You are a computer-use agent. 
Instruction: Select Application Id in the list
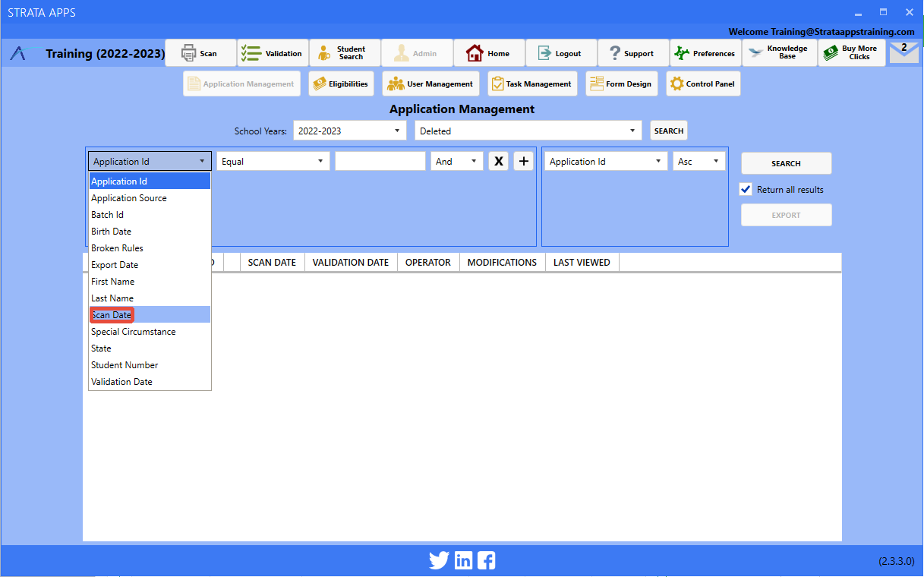pos(150,181)
